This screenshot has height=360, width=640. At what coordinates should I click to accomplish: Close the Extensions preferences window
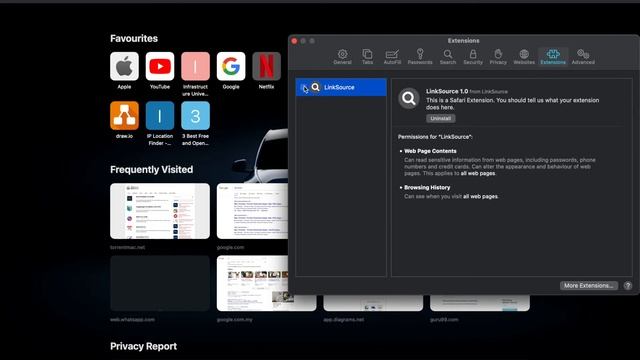coord(294,41)
